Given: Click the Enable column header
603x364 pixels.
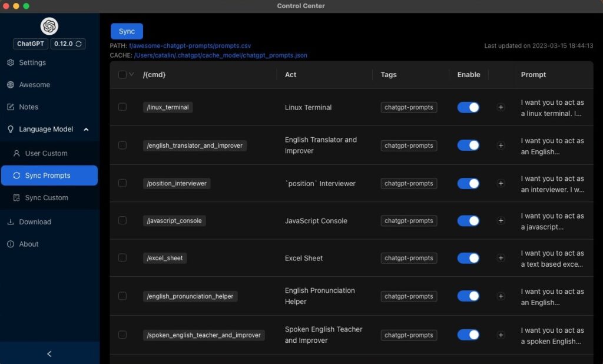Looking at the screenshot, I should click(468, 75).
